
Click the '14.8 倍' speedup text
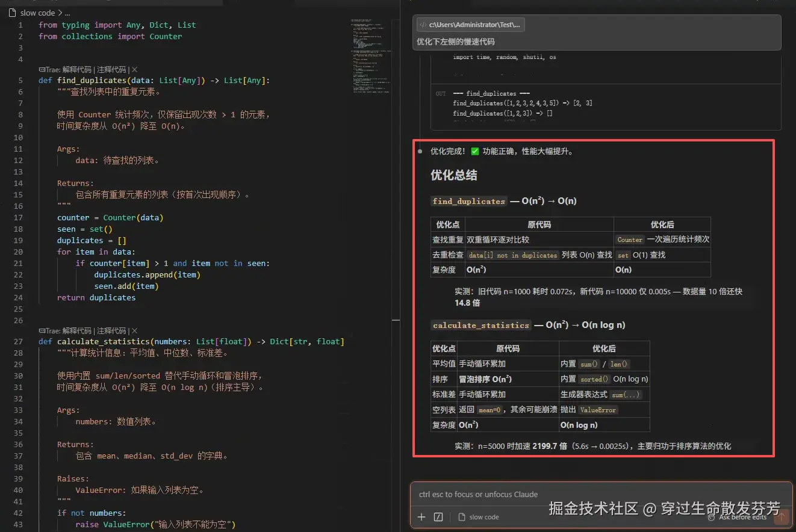[467, 303]
